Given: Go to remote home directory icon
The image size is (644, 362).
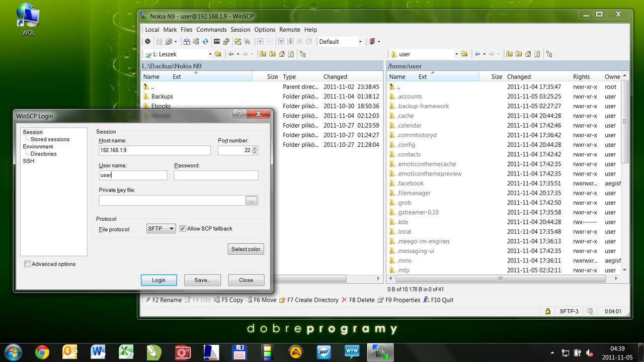Looking at the screenshot, I should pyautogui.click(x=528, y=54).
